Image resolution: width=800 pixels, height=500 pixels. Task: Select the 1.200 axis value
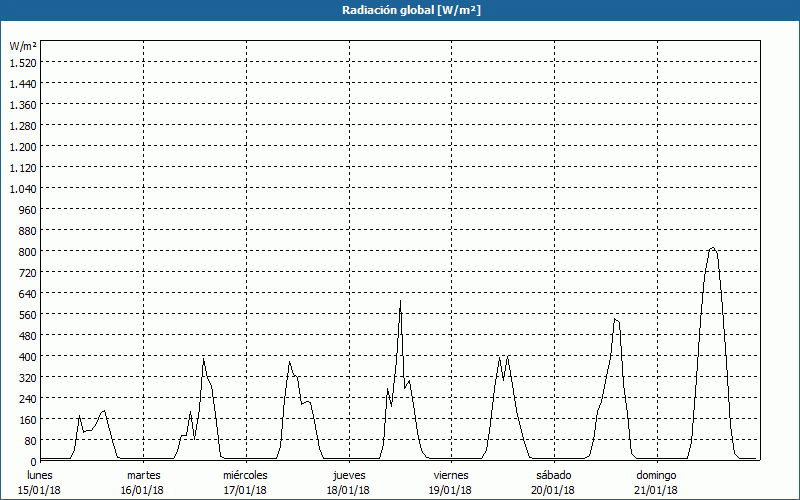23,147
